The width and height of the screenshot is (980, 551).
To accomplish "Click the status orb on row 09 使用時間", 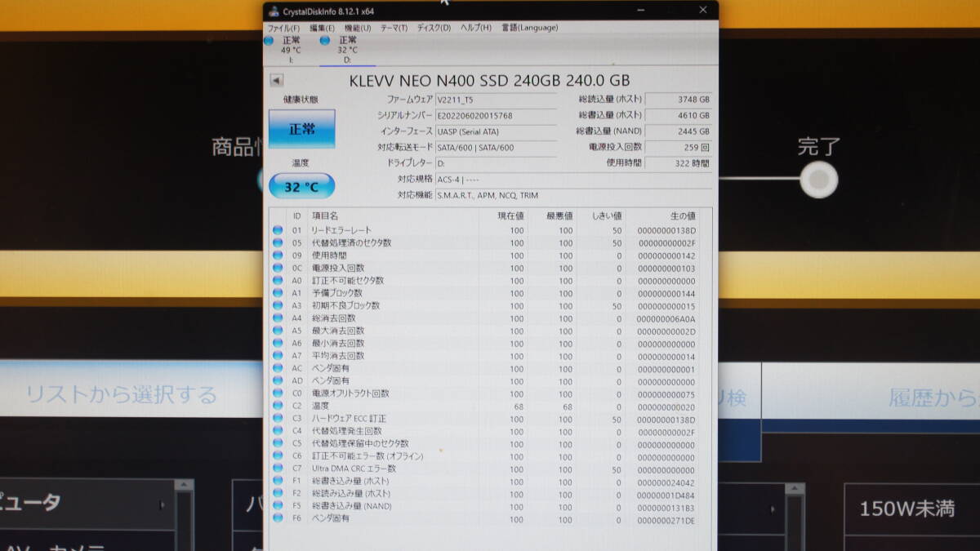I will pos(278,256).
